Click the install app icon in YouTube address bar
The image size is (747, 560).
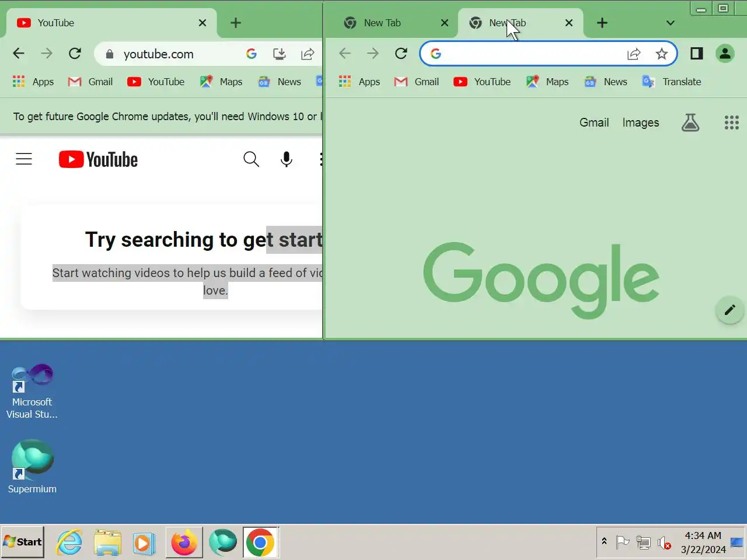(280, 54)
